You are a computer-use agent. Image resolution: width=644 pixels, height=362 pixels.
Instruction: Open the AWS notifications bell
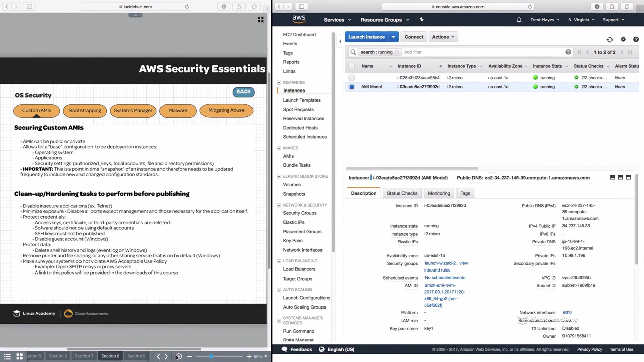[x=519, y=20]
